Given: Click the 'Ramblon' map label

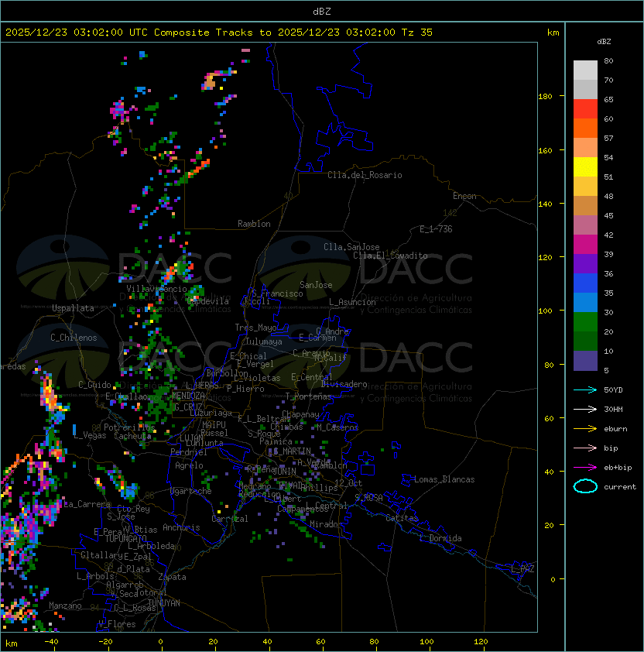Looking at the screenshot, I should (x=254, y=224).
